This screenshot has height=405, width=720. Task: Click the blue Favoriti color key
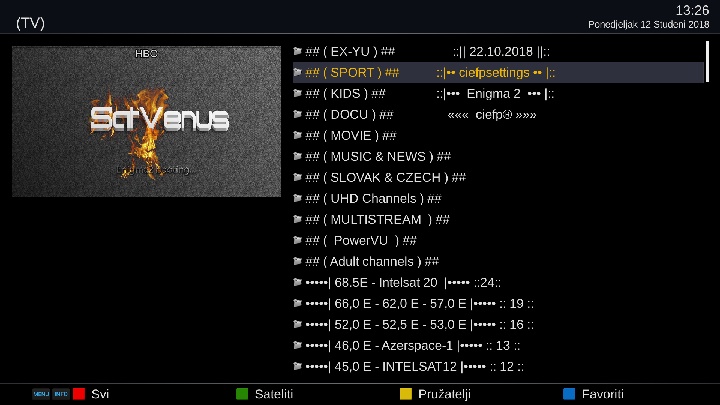569,394
